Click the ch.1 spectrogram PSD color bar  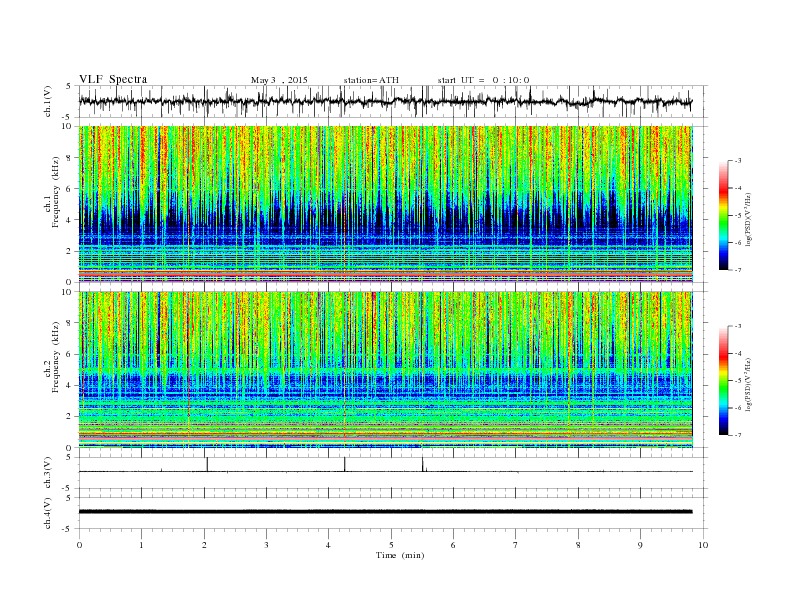pos(723,216)
